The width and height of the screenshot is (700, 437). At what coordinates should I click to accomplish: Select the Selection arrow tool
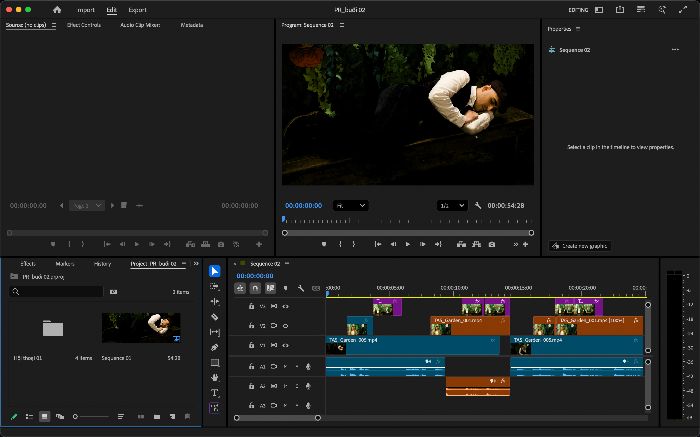(215, 271)
